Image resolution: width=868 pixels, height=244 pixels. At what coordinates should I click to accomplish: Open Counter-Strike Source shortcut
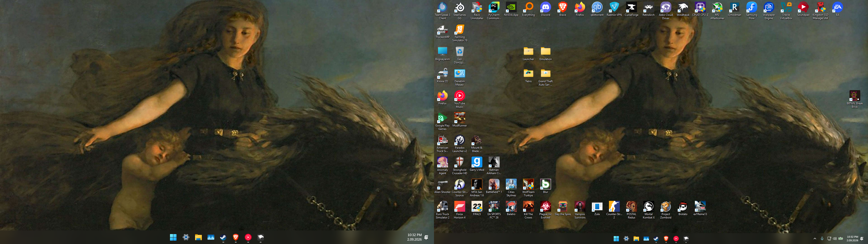coord(460,188)
